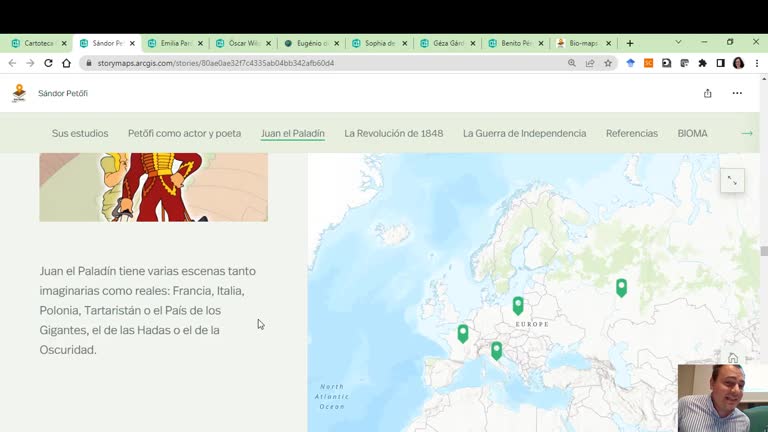Open the orange SC extension
The height and width of the screenshot is (432, 768).
pos(648,63)
